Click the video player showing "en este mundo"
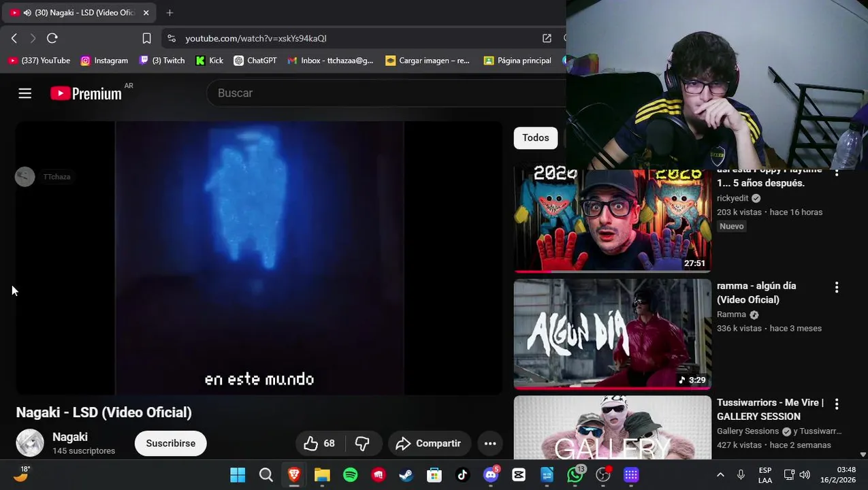The image size is (868, 490). click(259, 258)
